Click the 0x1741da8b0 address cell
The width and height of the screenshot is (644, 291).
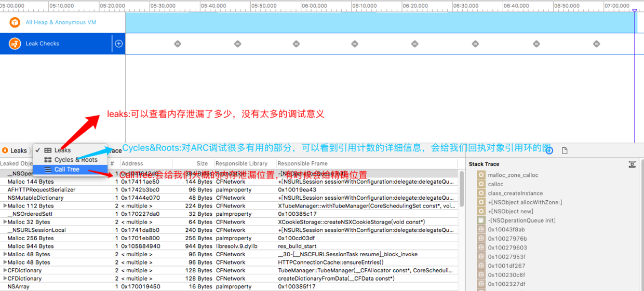point(140,230)
